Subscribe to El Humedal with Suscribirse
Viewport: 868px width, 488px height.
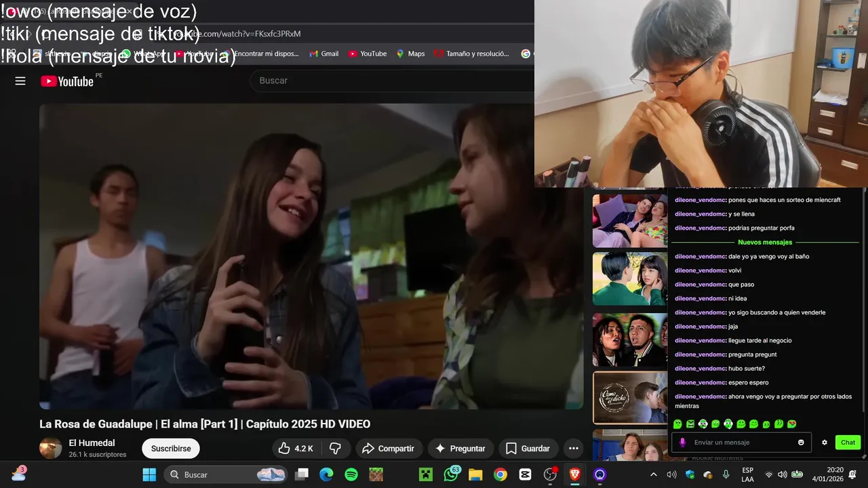point(171,449)
